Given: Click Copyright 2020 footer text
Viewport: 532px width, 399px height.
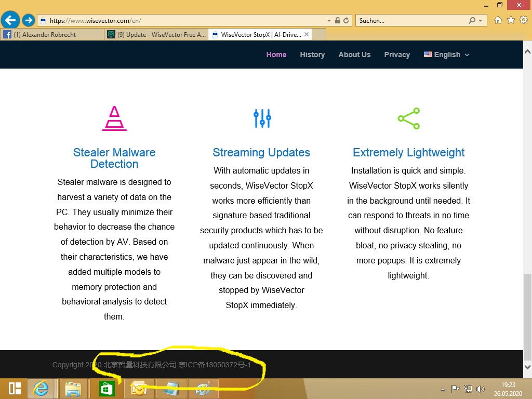Looking at the screenshot, I should click(x=77, y=365).
